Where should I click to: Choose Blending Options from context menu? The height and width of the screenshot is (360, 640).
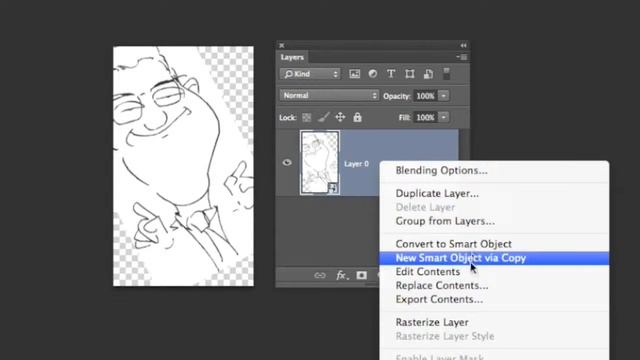pyautogui.click(x=494, y=171)
